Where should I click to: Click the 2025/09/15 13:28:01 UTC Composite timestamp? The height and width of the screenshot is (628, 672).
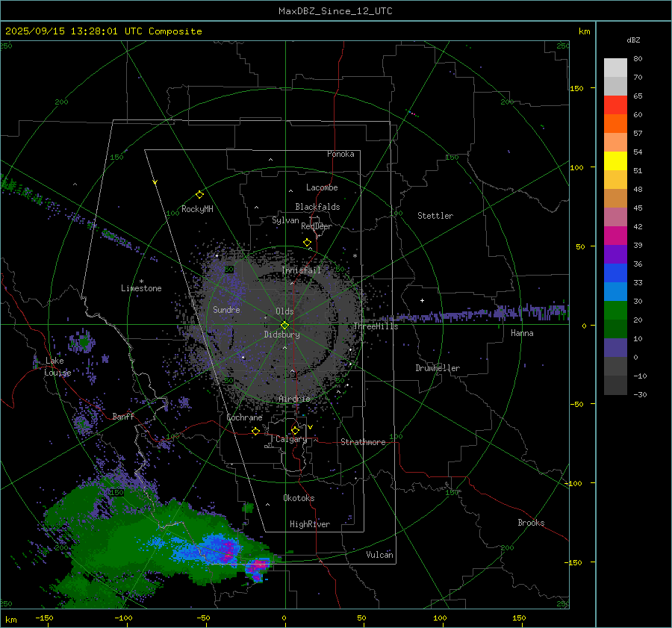(103, 31)
